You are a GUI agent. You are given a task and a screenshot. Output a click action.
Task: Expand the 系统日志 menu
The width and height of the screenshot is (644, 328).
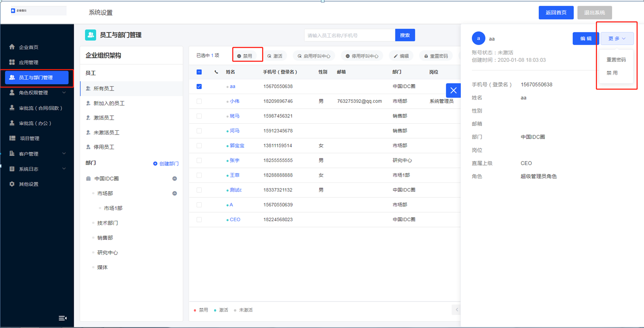37,169
